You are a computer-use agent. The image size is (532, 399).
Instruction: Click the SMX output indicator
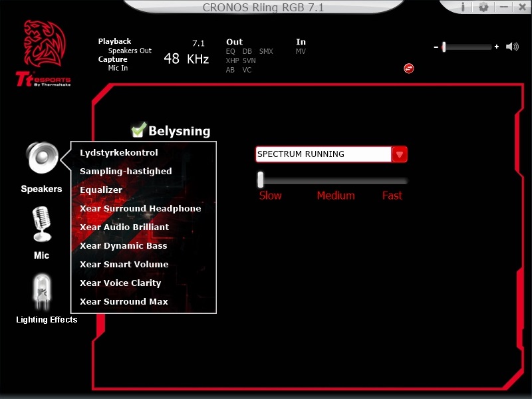266,51
